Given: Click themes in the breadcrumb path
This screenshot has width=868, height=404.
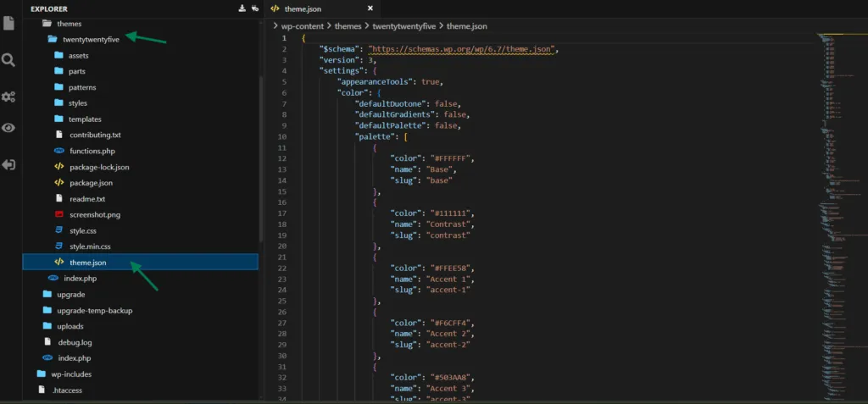Looking at the screenshot, I should pyautogui.click(x=348, y=26).
